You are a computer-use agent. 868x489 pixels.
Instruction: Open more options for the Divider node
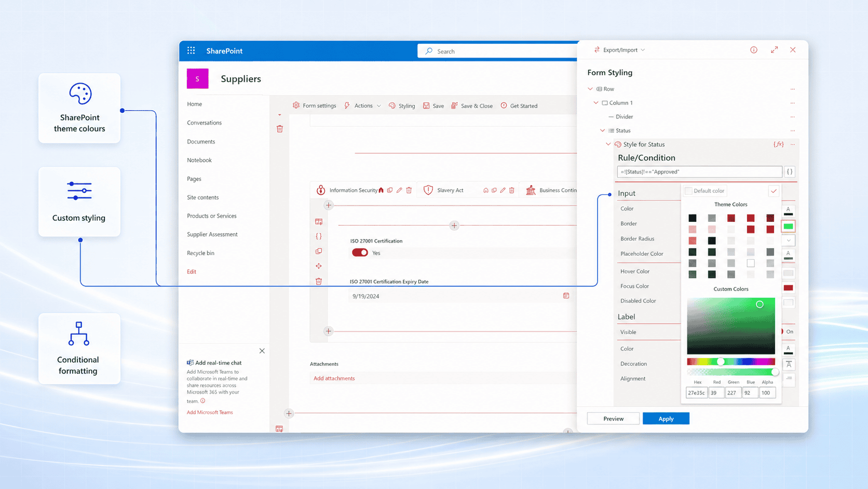click(793, 117)
